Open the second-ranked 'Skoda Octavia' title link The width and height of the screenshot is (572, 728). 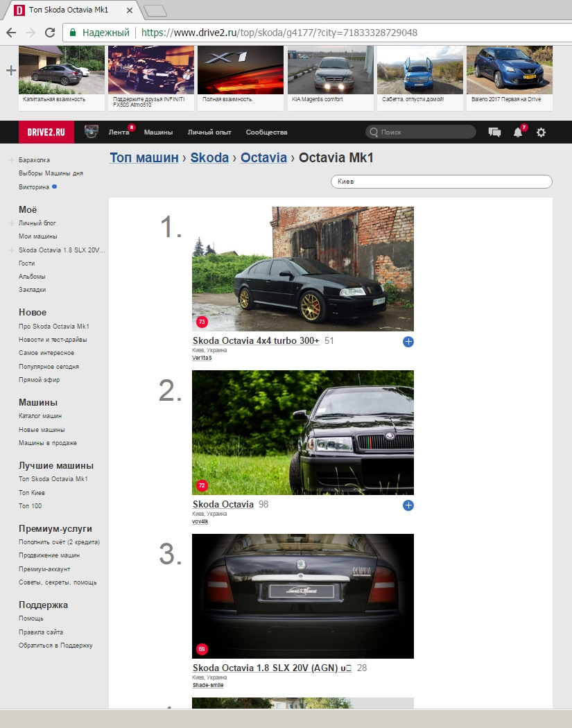223,504
